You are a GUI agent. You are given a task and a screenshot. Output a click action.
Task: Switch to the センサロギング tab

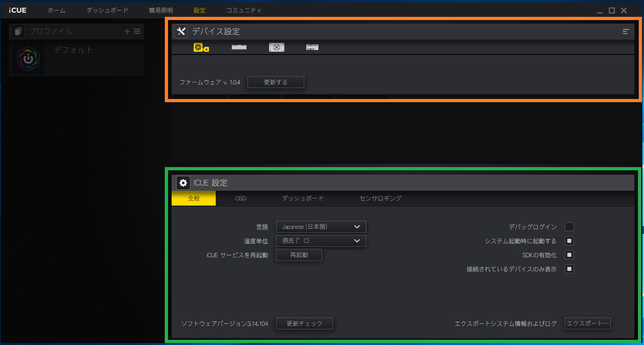381,198
